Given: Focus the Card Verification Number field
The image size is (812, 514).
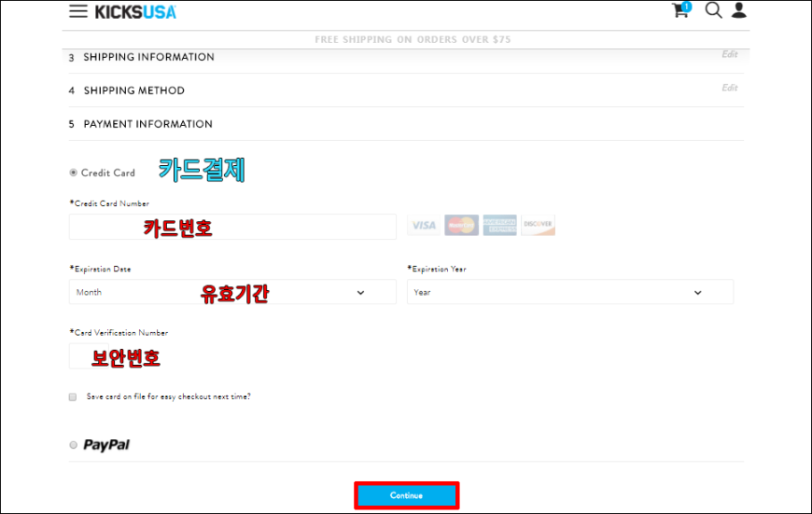Looking at the screenshot, I should pyautogui.click(x=89, y=355).
